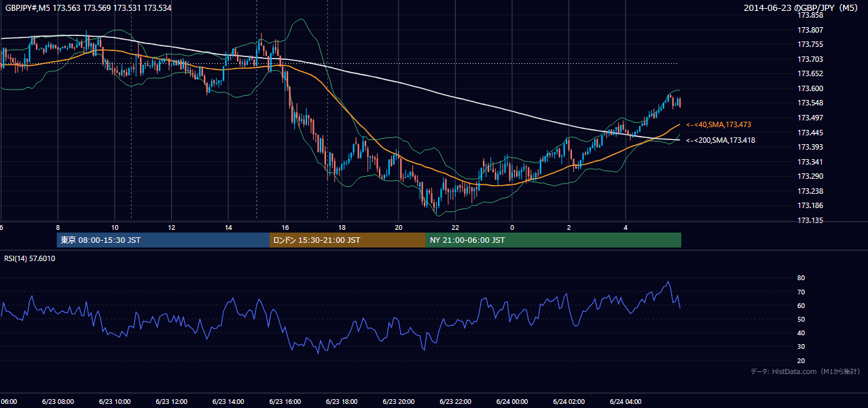Screen dimensions: 868x408
Task: Click the 6/24 02:00 time axis label
Action: point(568,402)
